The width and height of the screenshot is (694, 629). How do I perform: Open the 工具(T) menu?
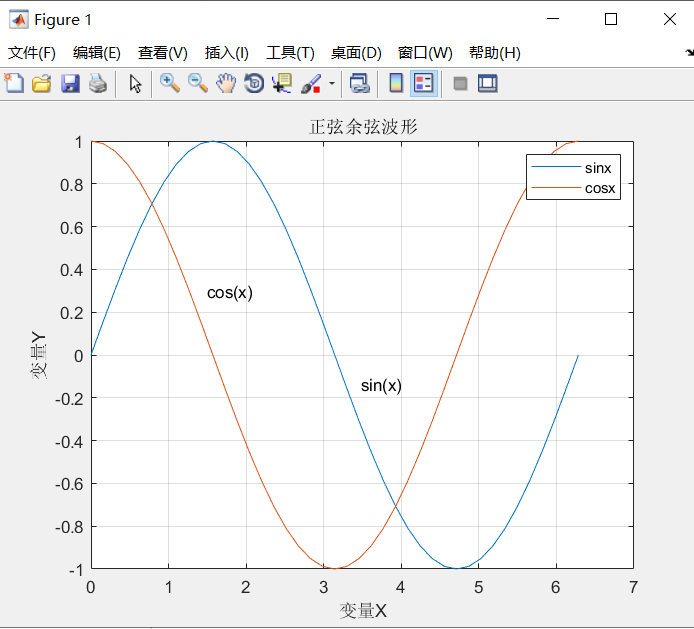[x=290, y=53]
